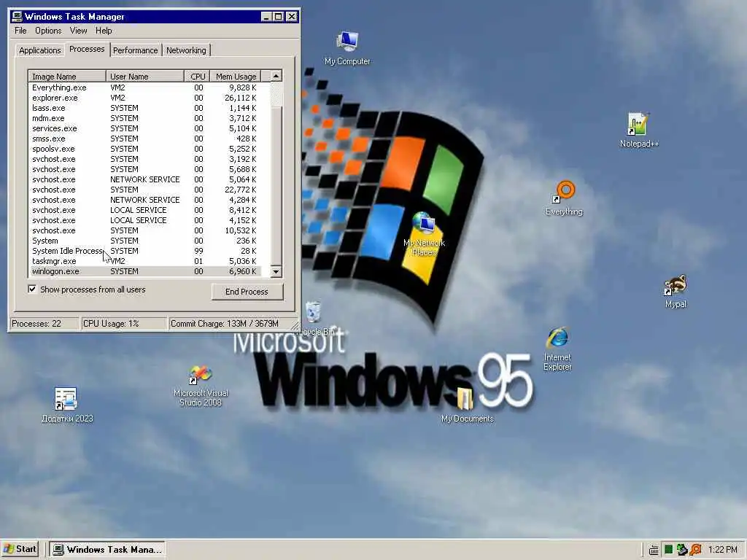Screen dimensions: 747x560
Task: Sort processes by CPU column
Action: [x=197, y=76]
